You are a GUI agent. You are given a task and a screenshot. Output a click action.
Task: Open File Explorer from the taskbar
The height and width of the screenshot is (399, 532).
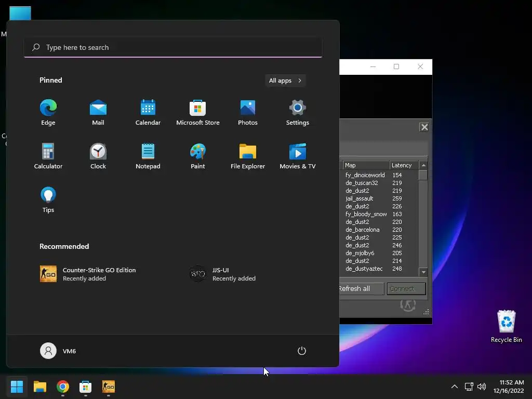coord(39,387)
